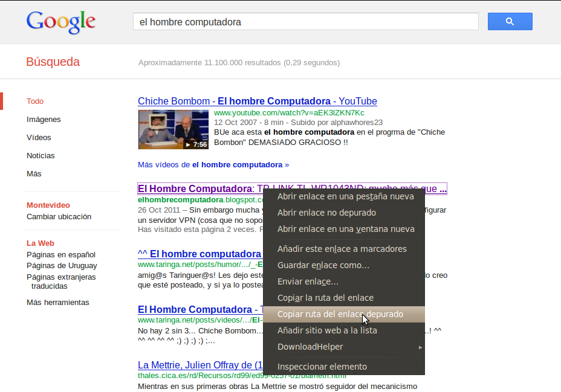Image resolution: width=561 pixels, height=392 pixels.
Task: Click the blue magnifier search button
Action: [510, 21]
